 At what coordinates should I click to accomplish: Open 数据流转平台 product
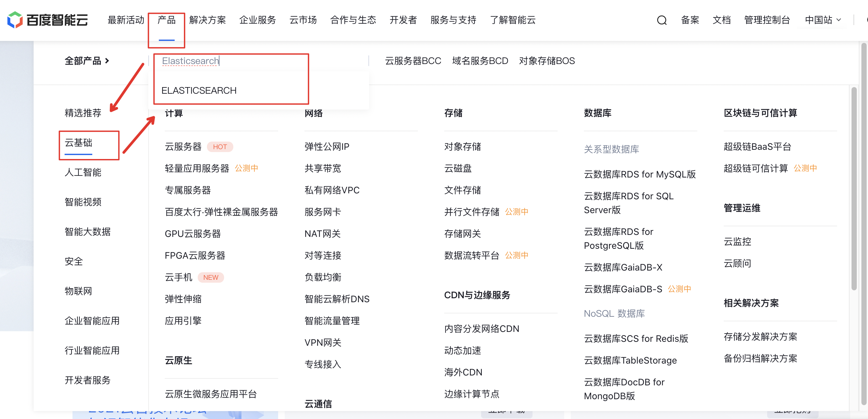coord(472,255)
